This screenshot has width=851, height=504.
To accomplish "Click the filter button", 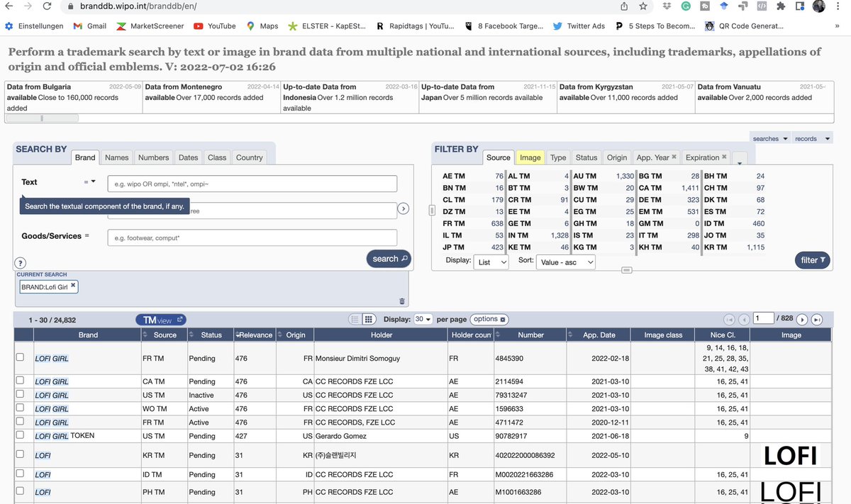I will point(813,260).
